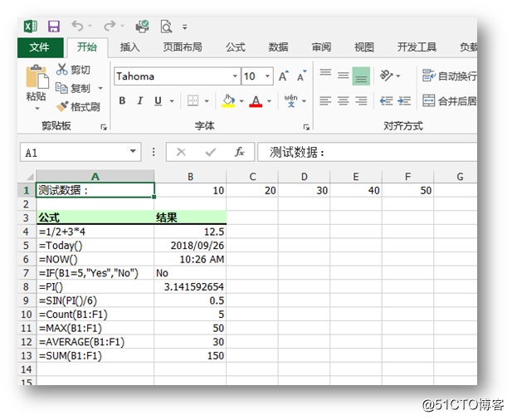Click the Borders icon
This screenshot has width=512, height=420.
193,100
